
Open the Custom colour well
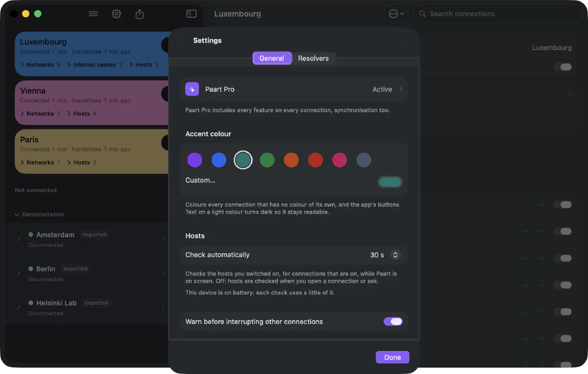pos(390,182)
